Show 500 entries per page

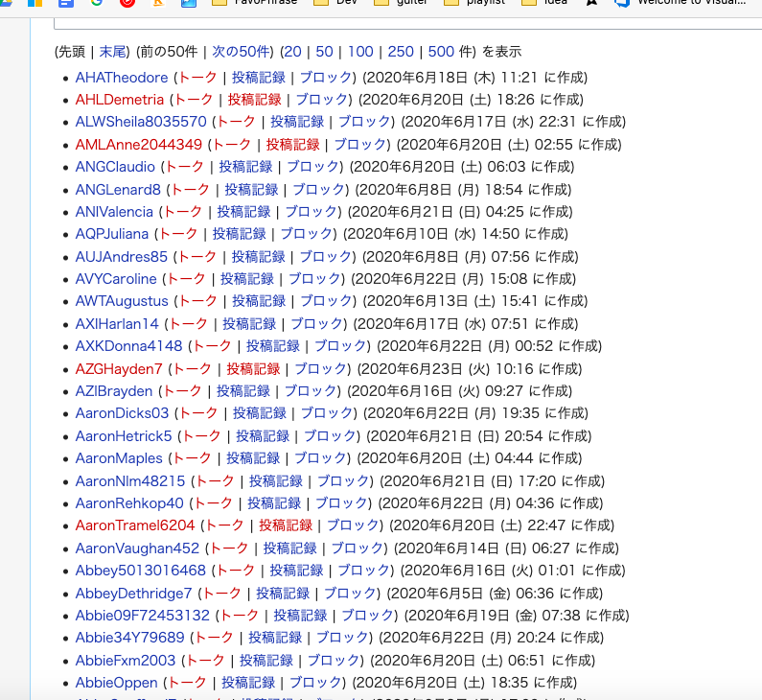(442, 52)
